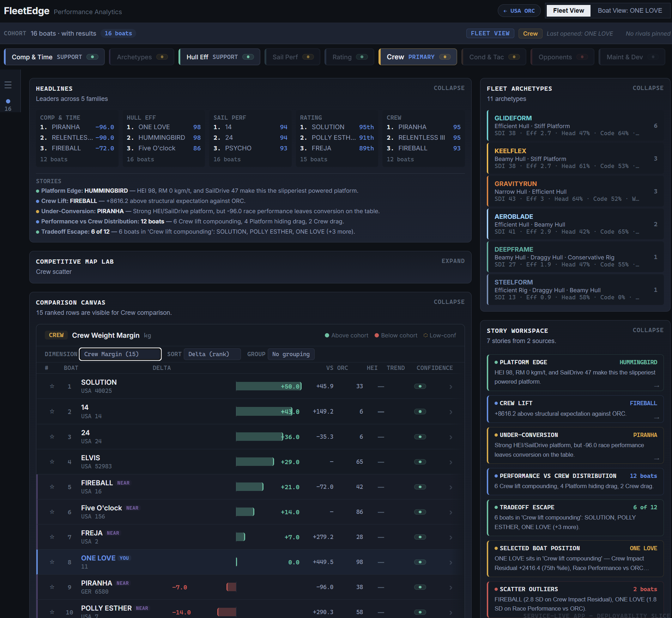Viewport: 672px width, 618px height.
Task: Star the POLLY ESTHER row
Action: (52, 612)
